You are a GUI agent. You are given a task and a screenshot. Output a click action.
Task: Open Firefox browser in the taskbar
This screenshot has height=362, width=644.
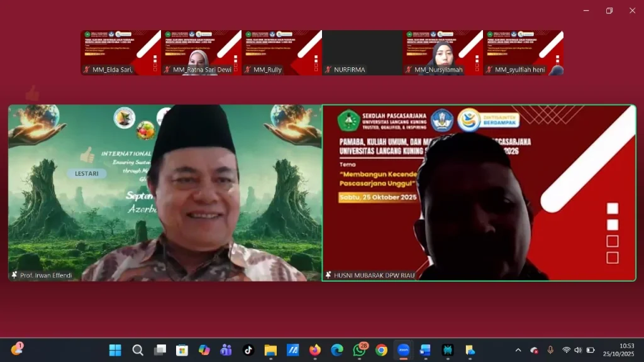tap(315, 350)
